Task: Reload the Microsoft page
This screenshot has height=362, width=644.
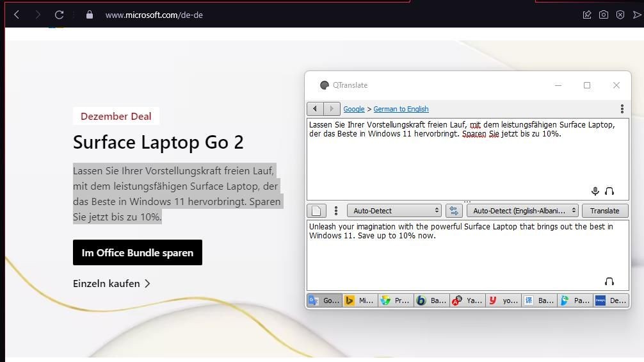Action: click(x=59, y=15)
